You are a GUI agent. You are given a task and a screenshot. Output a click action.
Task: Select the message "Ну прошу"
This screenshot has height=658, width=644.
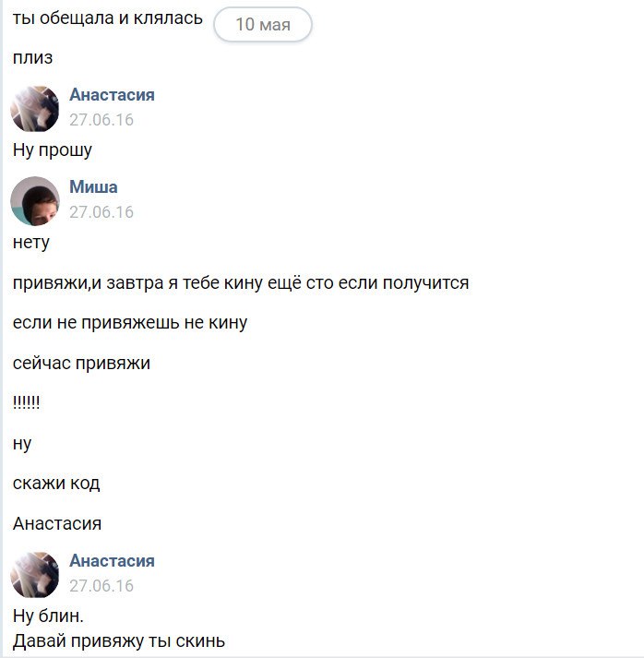tap(53, 150)
